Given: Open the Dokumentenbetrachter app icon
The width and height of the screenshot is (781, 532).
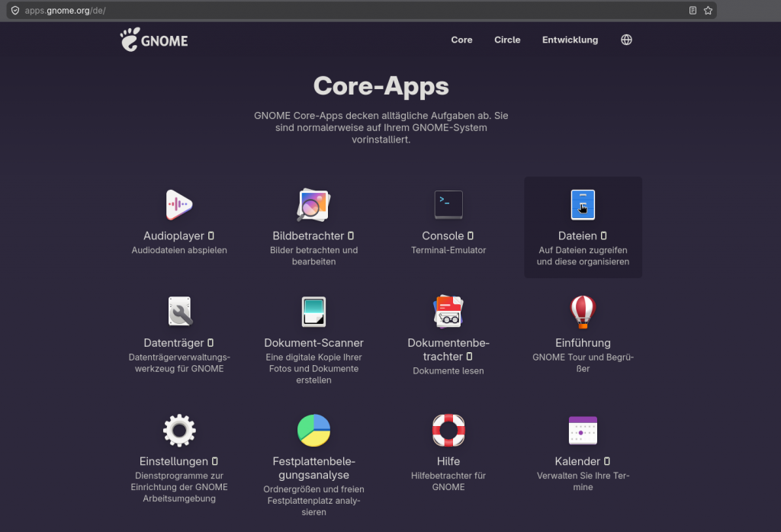Looking at the screenshot, I should [448, 312].
